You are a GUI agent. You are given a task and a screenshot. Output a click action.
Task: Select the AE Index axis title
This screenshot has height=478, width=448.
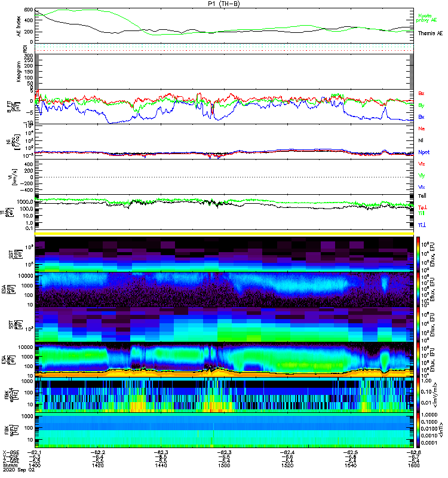[19, 26]
